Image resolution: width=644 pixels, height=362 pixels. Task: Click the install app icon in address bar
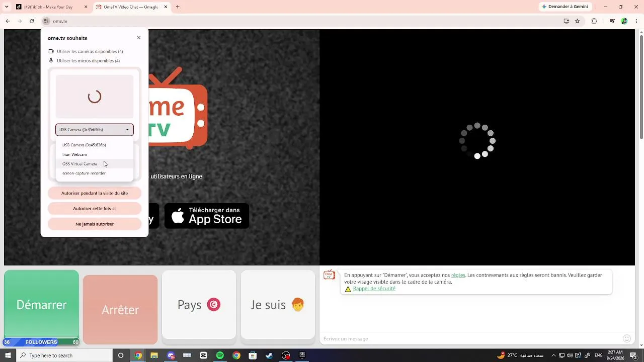(x=567, y=21)
